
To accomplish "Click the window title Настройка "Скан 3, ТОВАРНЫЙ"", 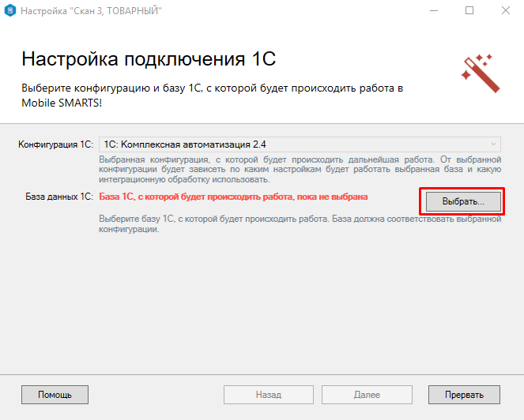I will [x=91, y=11].
